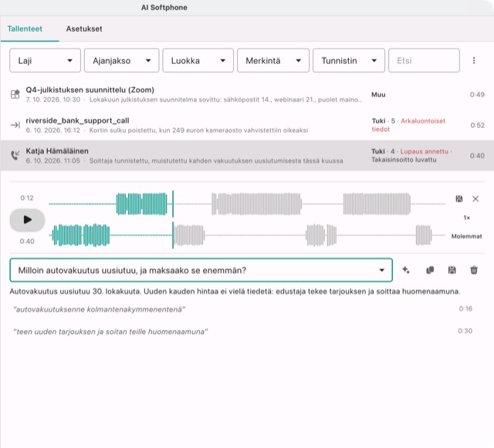Screen dimensions: 494x448
Task: Select the Katja Hämäläinen recording
Action: point(247,156)
